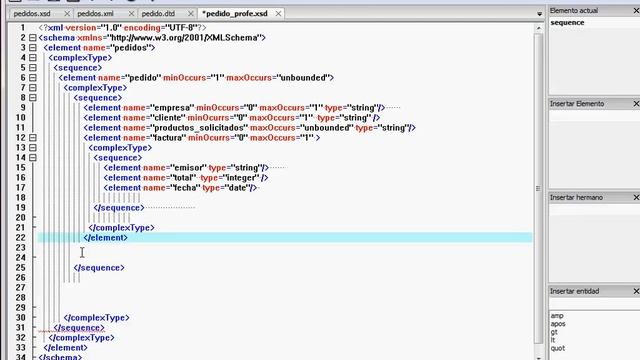Click the editor scrollbar up arrow
Viewport: 640px width, 360px height.
(x=538, y=28)
